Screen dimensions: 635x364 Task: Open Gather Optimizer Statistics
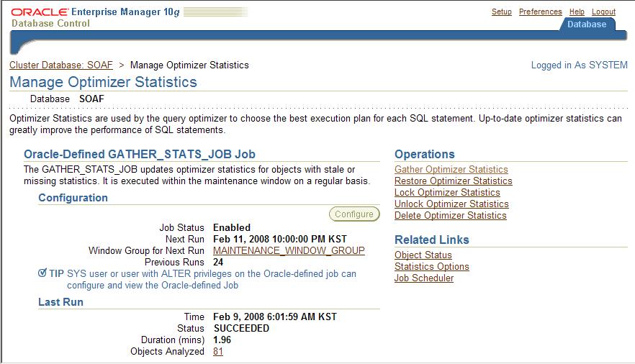click(x=451, y=170)
